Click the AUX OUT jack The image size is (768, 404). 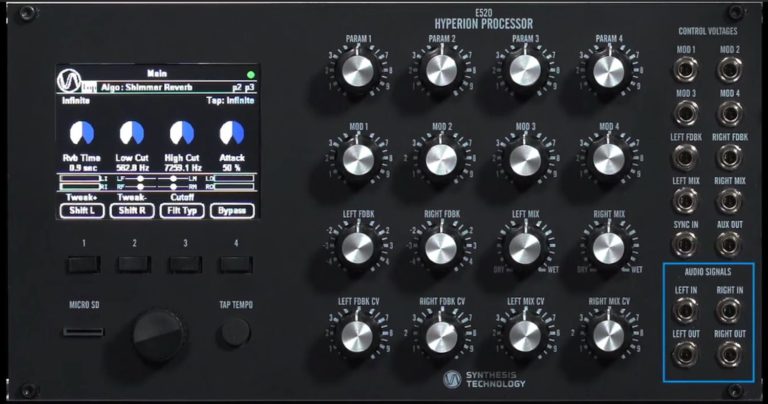click(x=729, y=244)
